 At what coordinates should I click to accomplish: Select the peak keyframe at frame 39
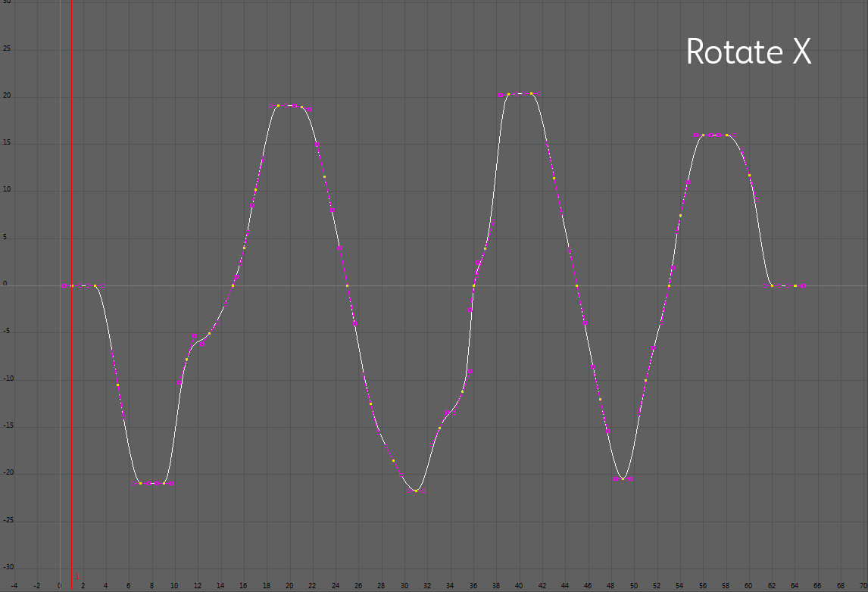point(508,94)
